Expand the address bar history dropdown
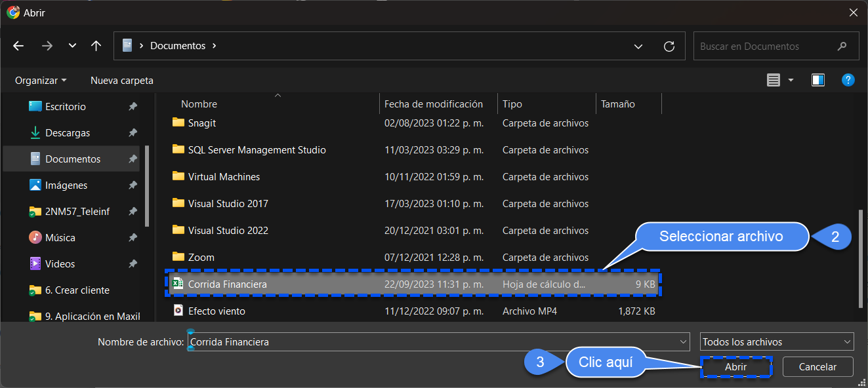The width and height of the screenshot is (868, 388). pos(638,47)
